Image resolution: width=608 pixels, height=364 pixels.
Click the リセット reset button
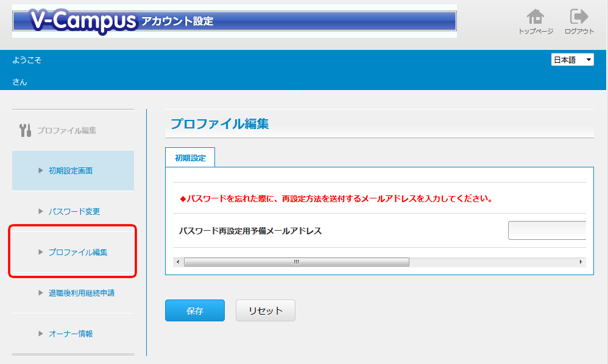tap(266, 310)
